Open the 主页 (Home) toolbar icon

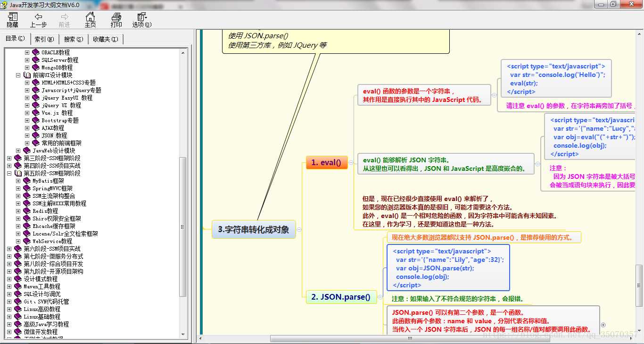tap(90, 20)
